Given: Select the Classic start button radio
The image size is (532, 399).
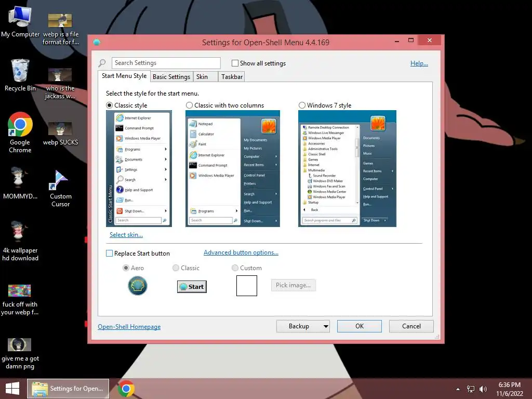Looking at the screenshot, I should click(176, 268).
